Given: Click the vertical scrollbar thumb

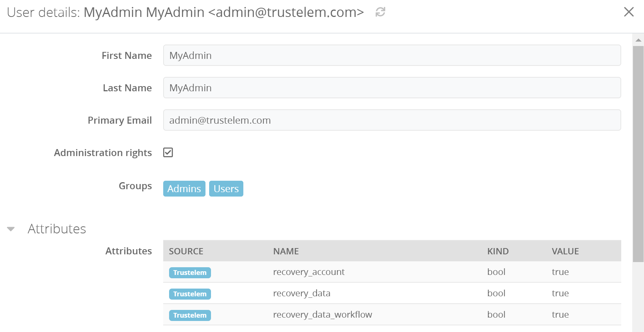Looking at the screenshot, I should 638,154.
